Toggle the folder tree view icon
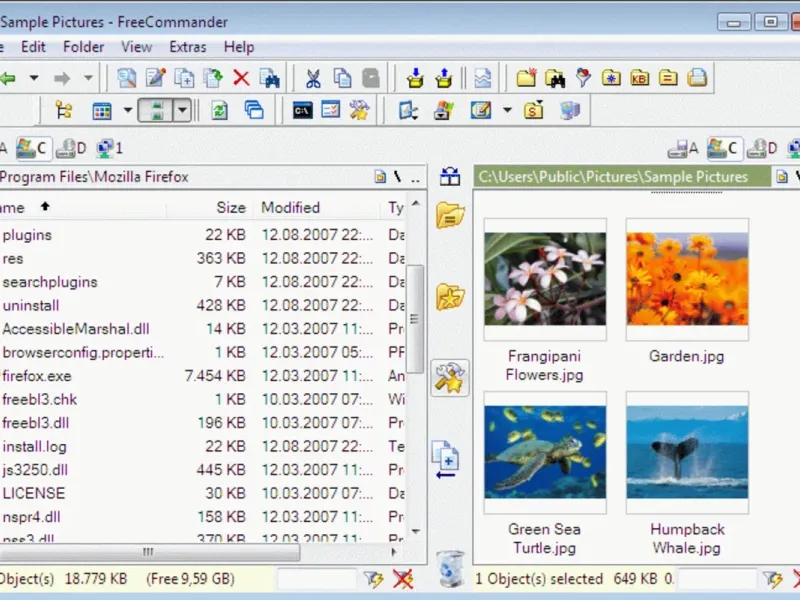 pos(64,110)
